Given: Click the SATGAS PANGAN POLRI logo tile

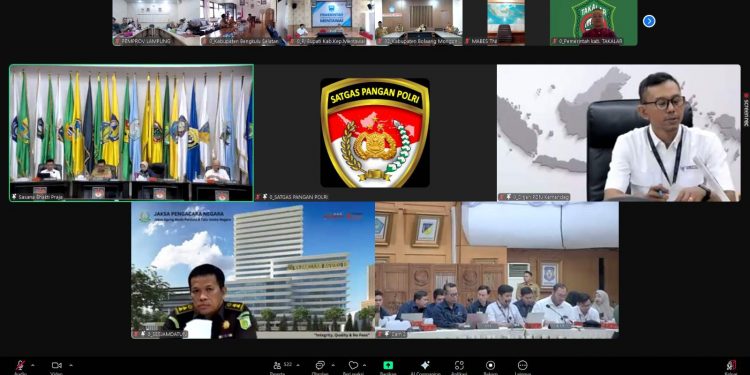Looking at the screenshot, I should coord(375,133).
